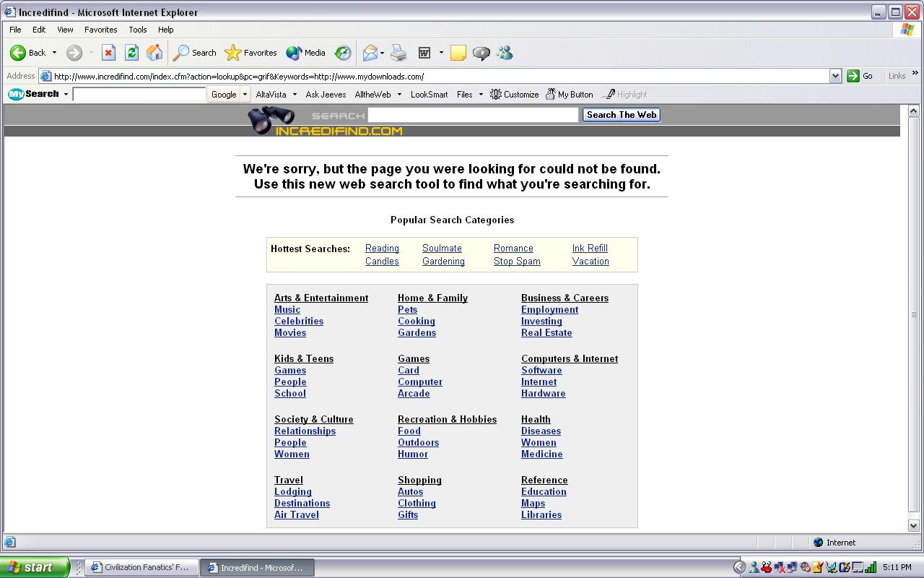The height and width of the screenshot is (578, 924).
Task: Click the Print icon
Action: point(398,53)
